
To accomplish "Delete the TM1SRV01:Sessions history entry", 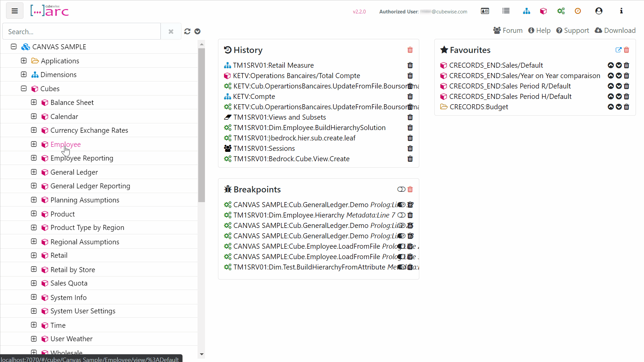I will coord(410,148).
